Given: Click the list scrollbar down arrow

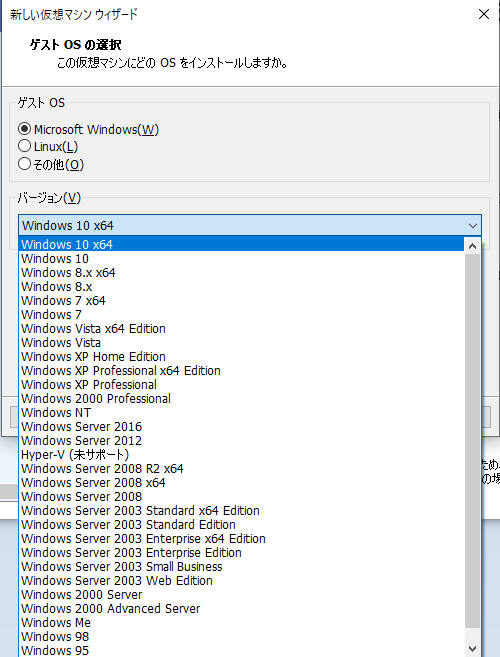Looking at the screenshot, I should point(472,649).
